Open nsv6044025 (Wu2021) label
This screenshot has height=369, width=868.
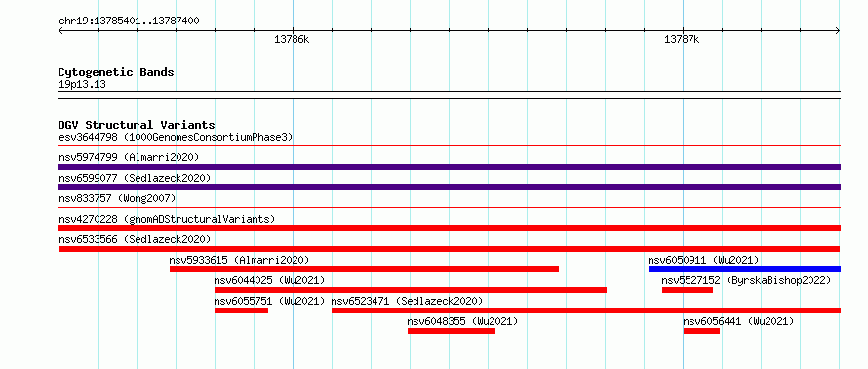269,280
